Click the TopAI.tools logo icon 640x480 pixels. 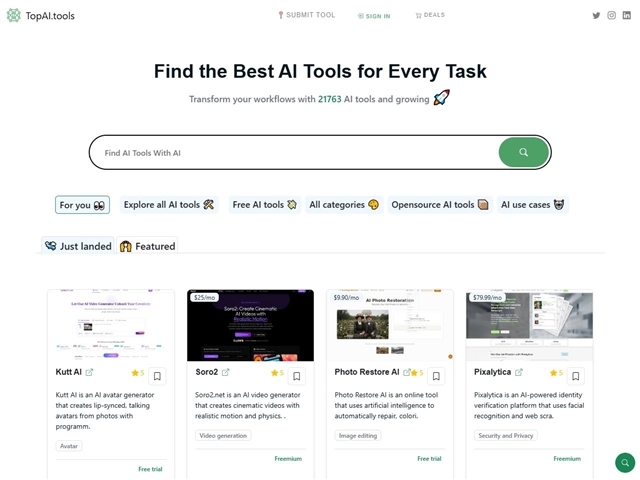[x=13, y=16]
